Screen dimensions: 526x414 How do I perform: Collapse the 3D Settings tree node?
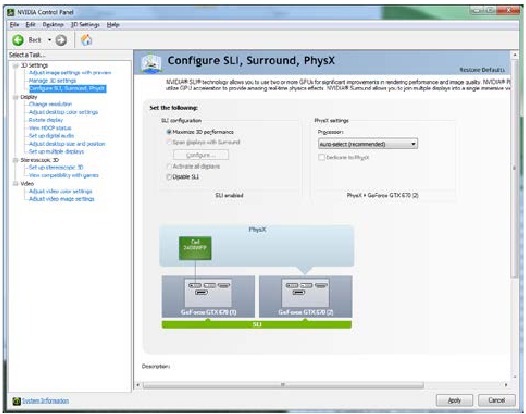pos(15,66)
